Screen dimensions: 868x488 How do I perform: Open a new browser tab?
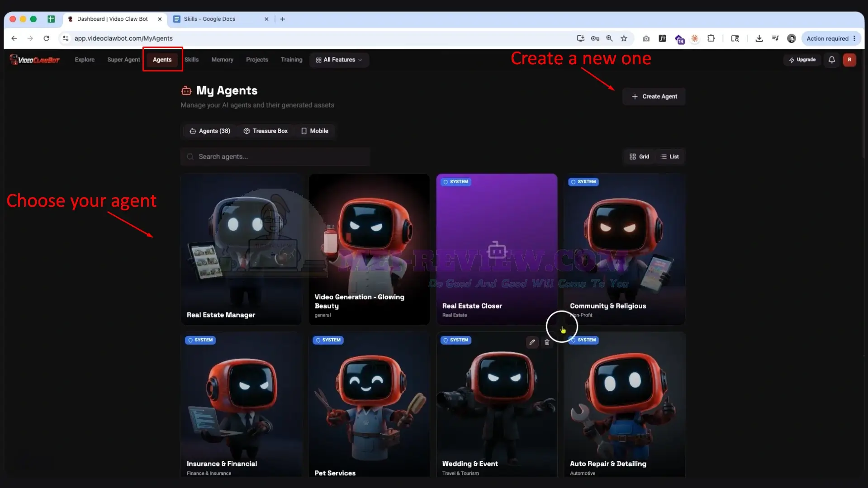pos(283,19)
